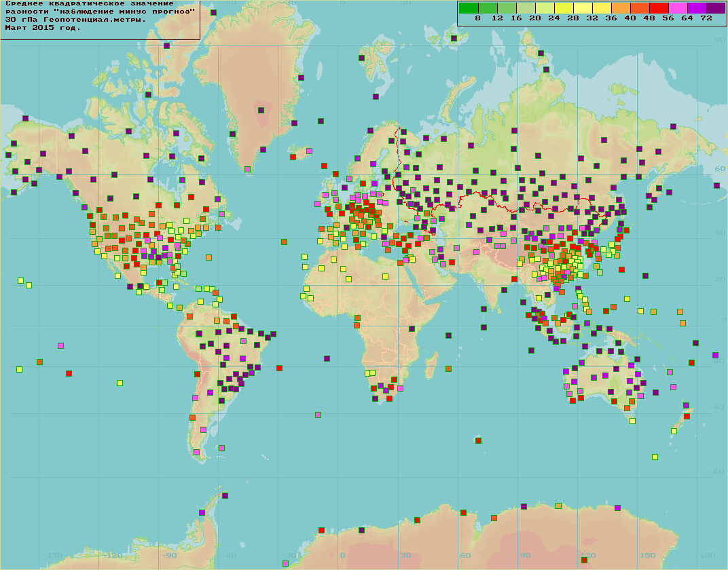This screenshot has height=570, width=728.
Task: Click the right-side latitude label '-40'
Action: coord(717,407)
